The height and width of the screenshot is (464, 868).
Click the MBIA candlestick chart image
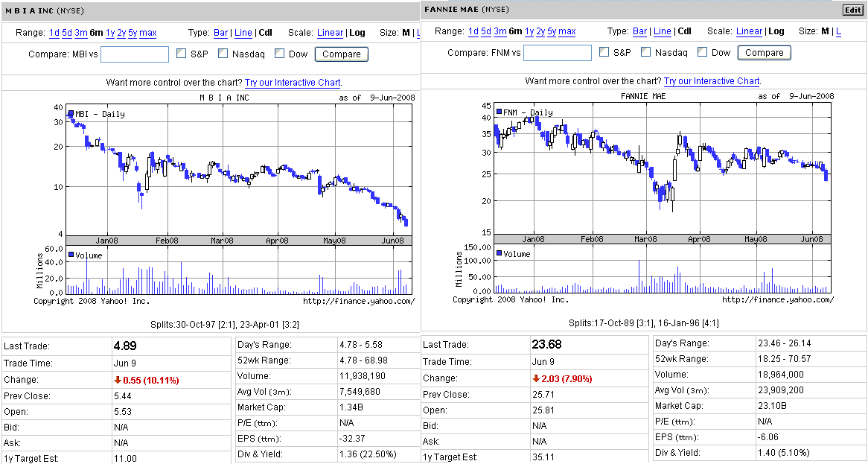(224, 200)
